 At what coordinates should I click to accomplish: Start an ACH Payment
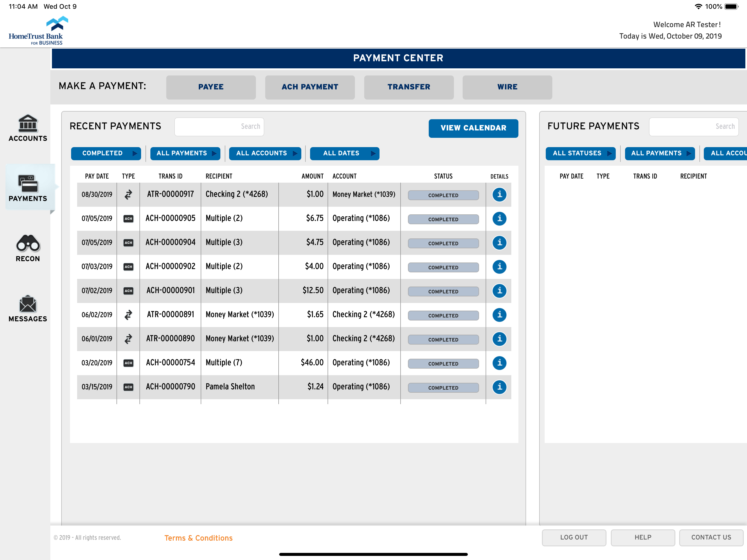[x=310, y=87]
